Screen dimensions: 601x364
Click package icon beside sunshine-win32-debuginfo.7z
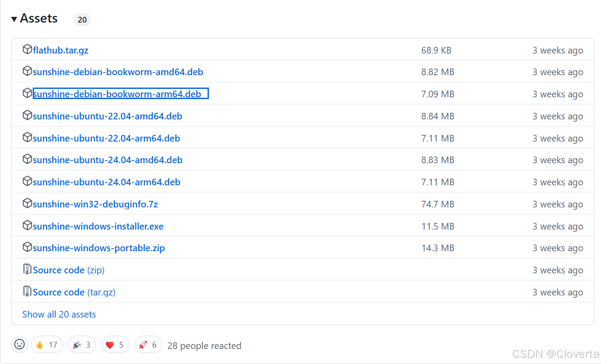click(x=27, y=203)
